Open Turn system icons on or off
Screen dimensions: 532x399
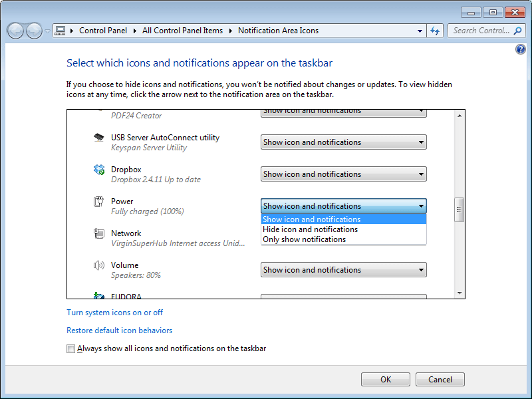114,313
